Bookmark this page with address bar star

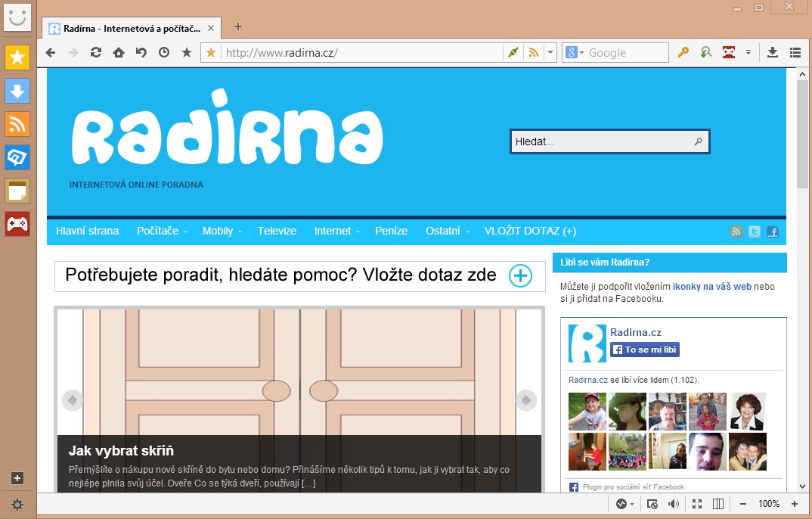tap(211, 52)
